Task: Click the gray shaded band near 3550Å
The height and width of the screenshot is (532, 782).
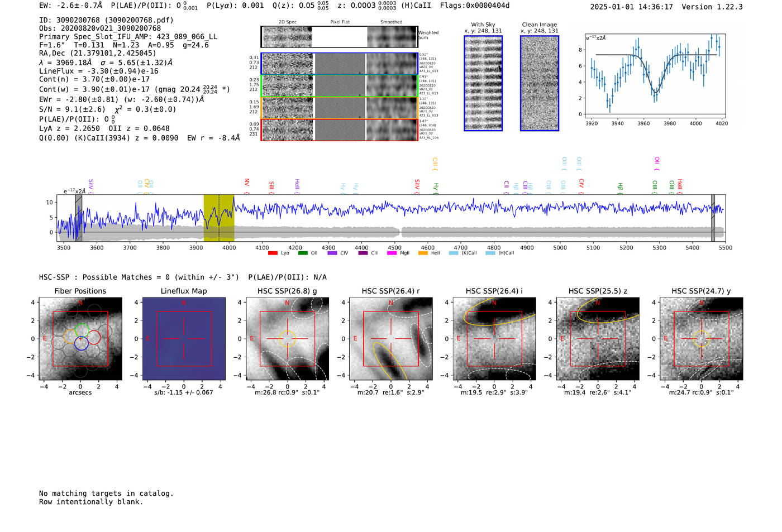Action: pyautogui.click(x=79, y=218)
